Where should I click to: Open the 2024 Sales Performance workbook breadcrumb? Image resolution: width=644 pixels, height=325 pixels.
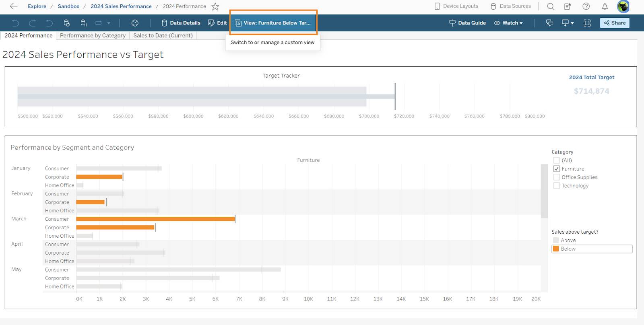(121, 6)
